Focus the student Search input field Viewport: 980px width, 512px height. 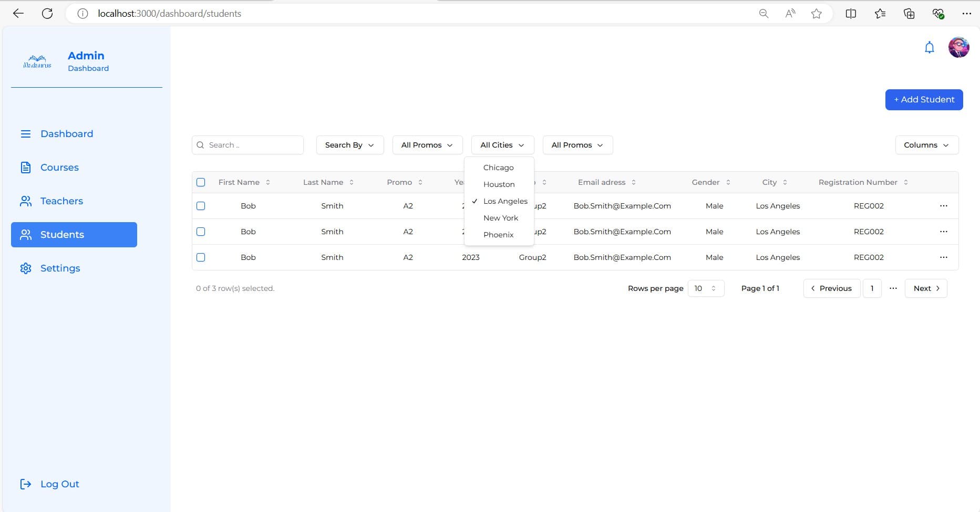pyautogui.click(x=252, y=145)
